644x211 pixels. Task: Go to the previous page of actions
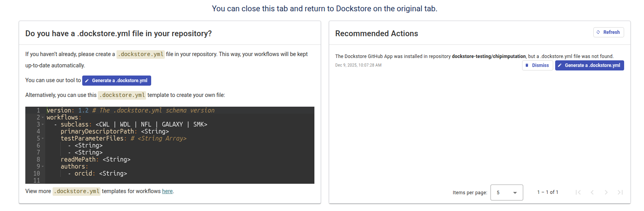(x=592, y=192)
